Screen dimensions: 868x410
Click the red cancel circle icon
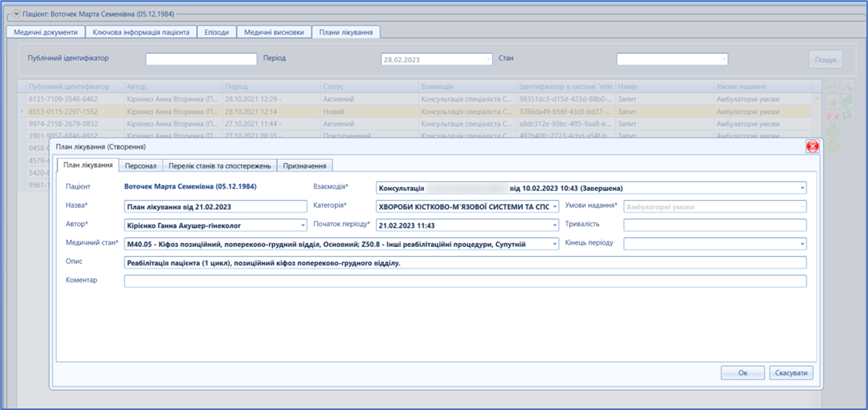click(832, 116)
